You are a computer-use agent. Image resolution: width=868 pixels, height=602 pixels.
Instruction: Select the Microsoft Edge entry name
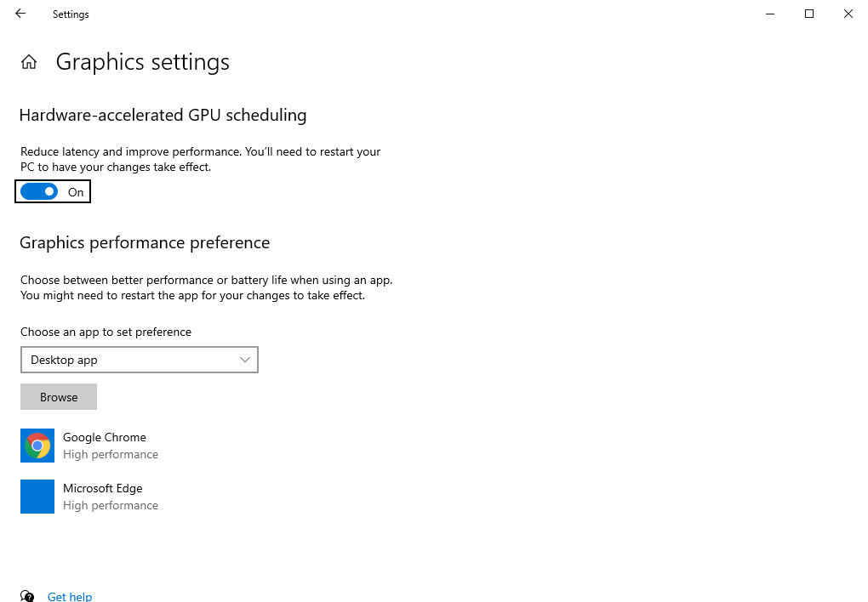(103, 488)
